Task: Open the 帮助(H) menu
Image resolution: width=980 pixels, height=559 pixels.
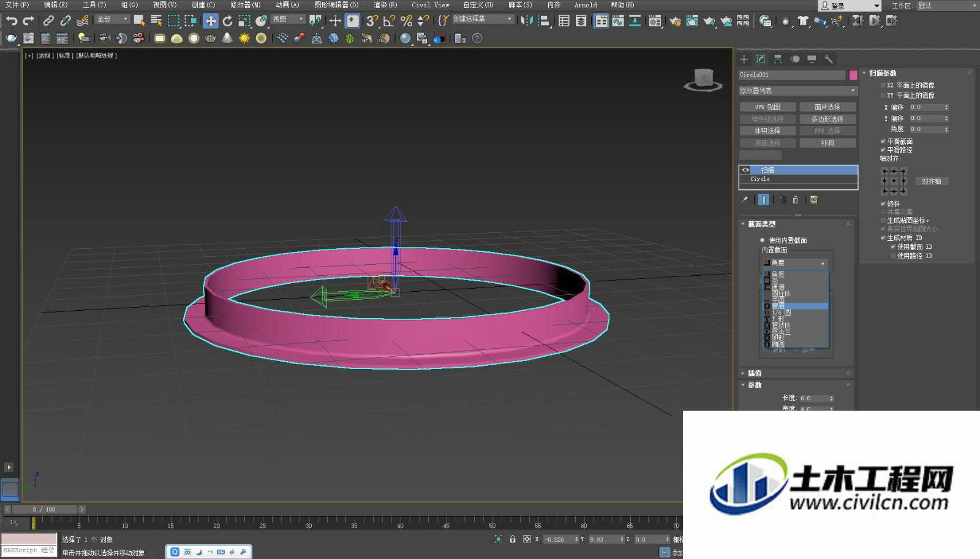Action: point(622,5)
